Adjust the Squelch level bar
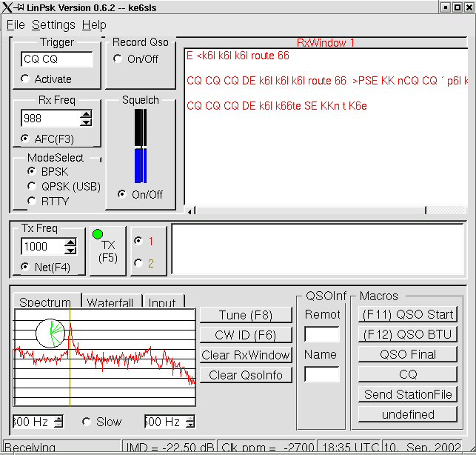476x455 pixels. click(x=141, y=146)
